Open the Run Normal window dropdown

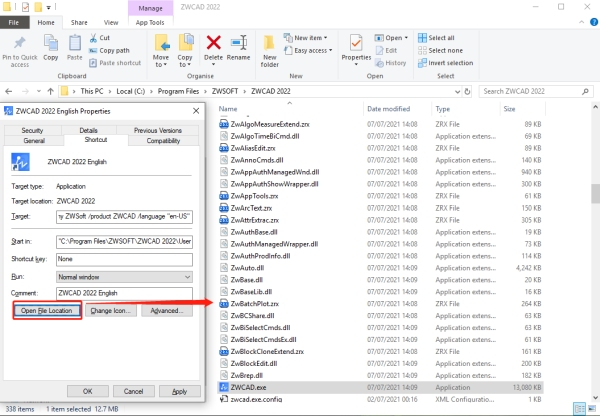[x=124, y=277]
